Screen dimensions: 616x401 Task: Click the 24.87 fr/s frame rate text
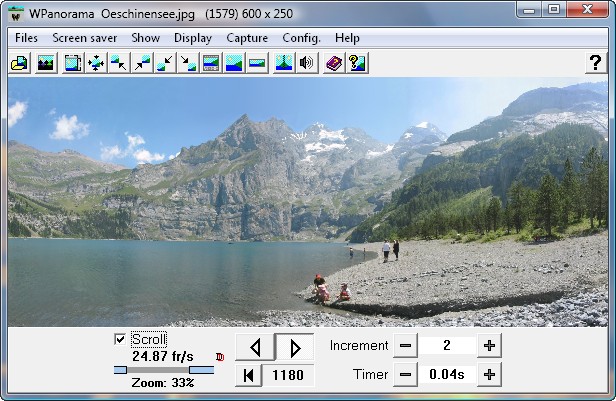coord(163,357)
